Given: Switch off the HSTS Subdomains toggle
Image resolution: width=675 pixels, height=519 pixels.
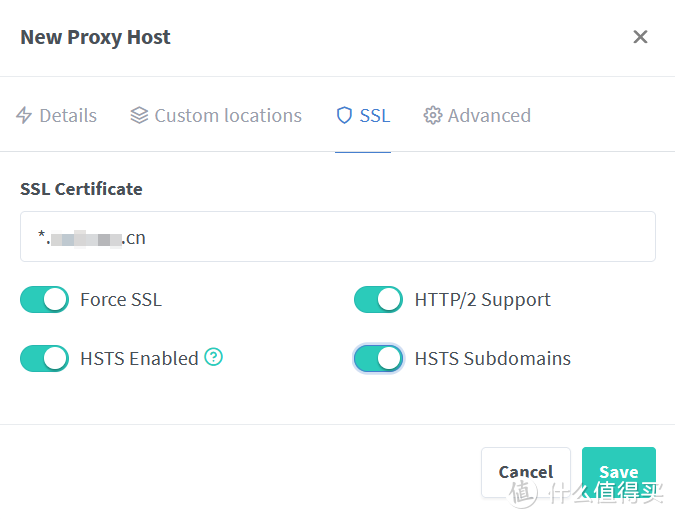Looking at the screenshot, I should pos(378,358).
